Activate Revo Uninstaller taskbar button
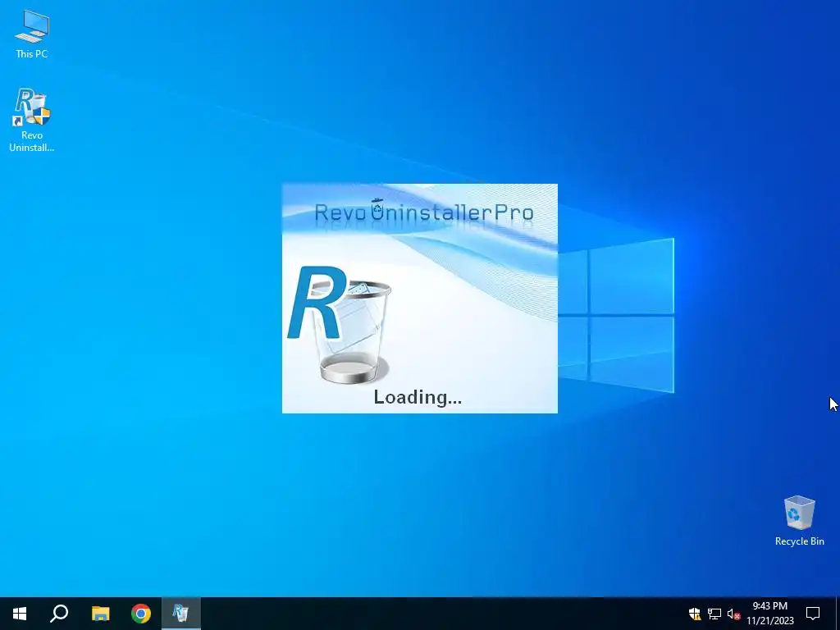The height and width of the screenshot is (630, 840). pos(181,614)
